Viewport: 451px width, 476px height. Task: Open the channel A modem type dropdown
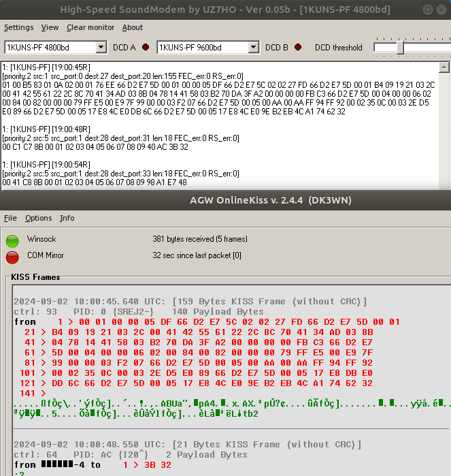(x=101, y=48)
